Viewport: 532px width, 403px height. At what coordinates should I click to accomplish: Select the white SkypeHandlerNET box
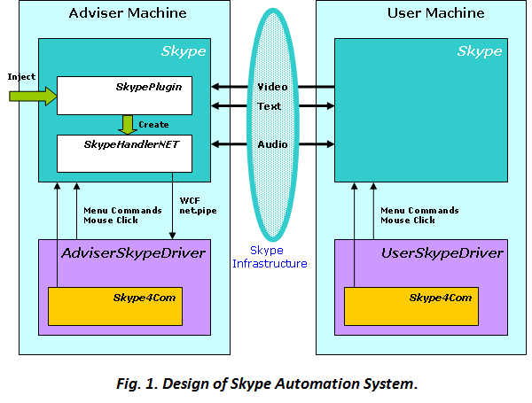[x=124, y=153]
